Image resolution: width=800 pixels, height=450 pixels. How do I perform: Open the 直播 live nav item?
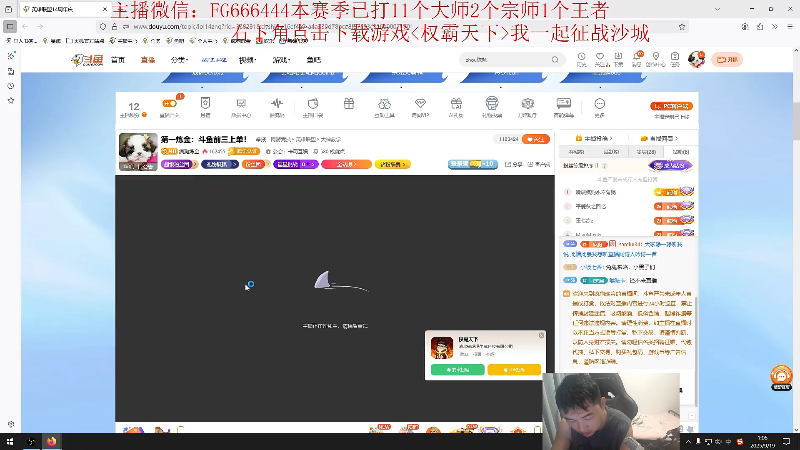(x=147, y=60)
